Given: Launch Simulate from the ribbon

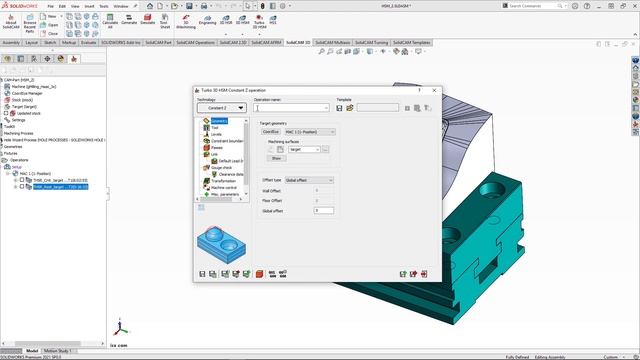Looking at the screenshot, I should 147,20.
